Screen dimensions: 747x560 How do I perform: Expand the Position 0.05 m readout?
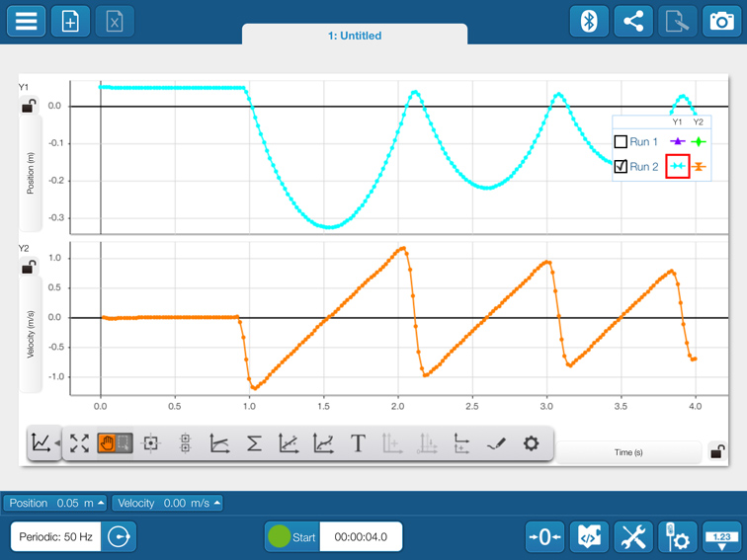pyautogui.click(x=55, y=503)
